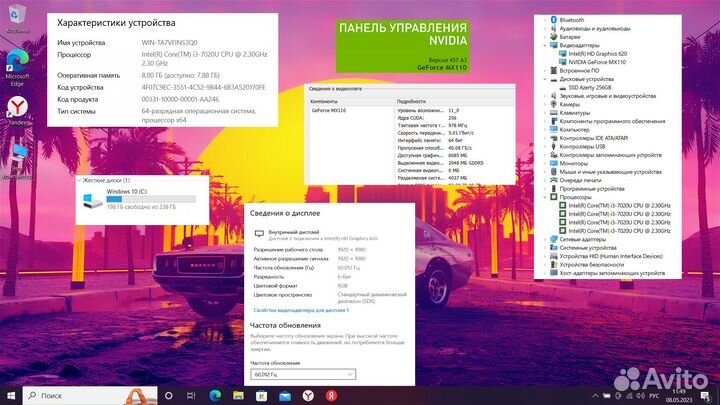The height and width of the screenshot is (405, 720).
Task: Click the Камеры camera icon
Action: (x=554, y=104)
